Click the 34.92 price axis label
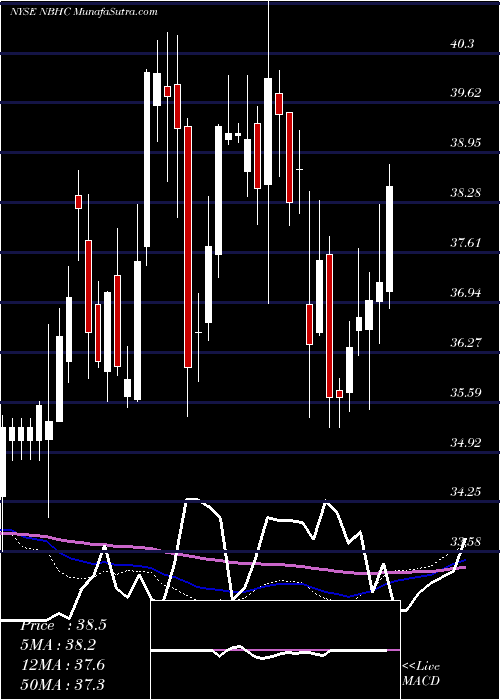Image resolution: width=500 pixels, height=700 pixels. (x=466, y=443)
